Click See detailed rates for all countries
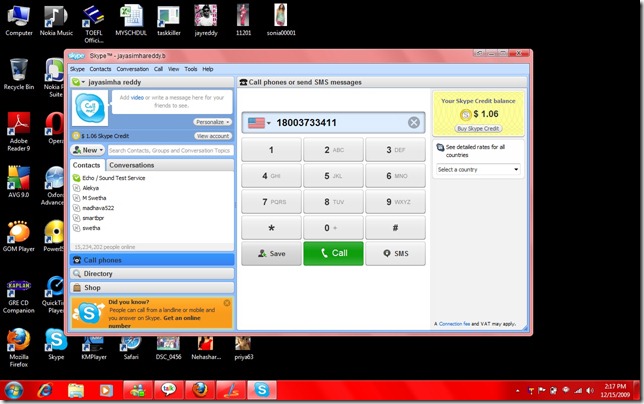Screen dimensions: 644x404 coord(475,151)
